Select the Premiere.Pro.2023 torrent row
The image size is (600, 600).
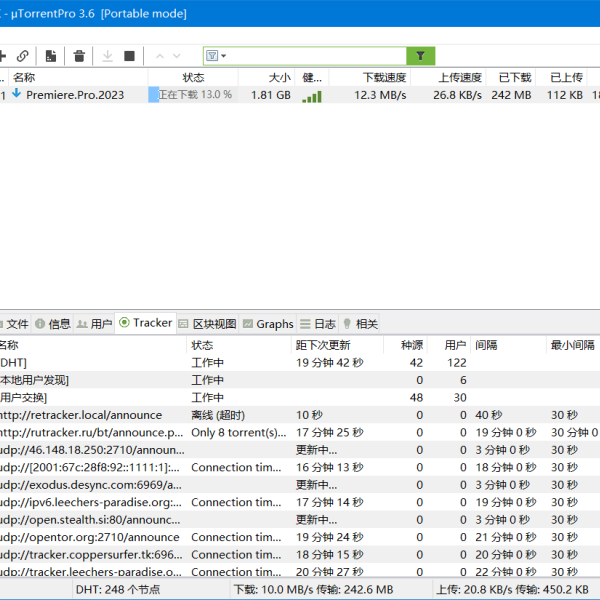pyautogui.click(x=300, y=95)
